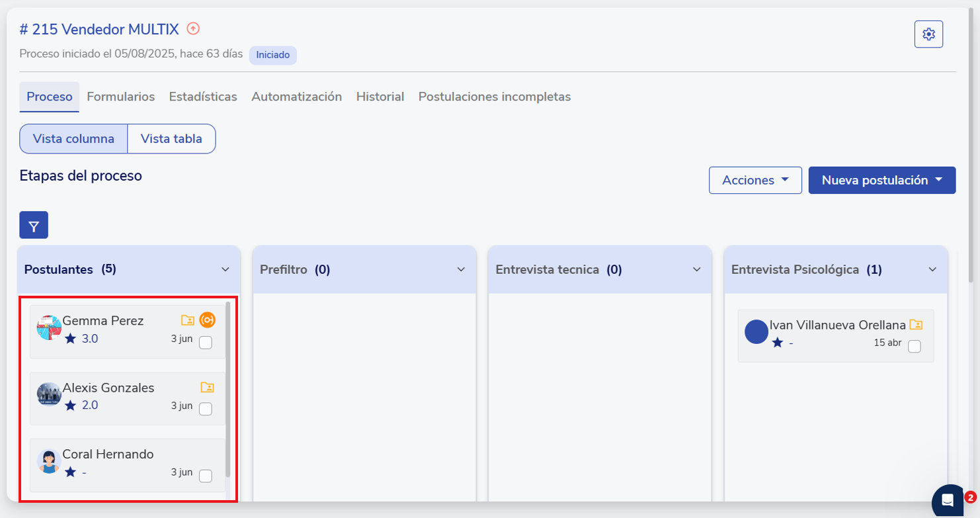Screen dimensions: 980x518
Task: Open Gemma Perez's yellow folder icon
Action: [188, 320]
